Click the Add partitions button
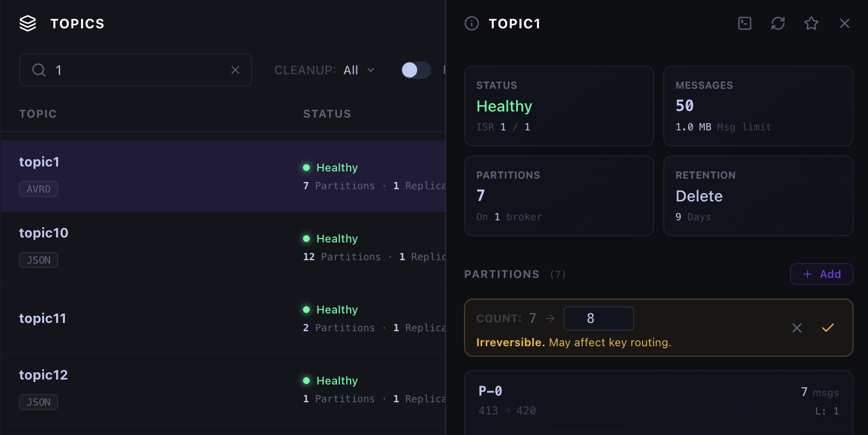This screenshot has width=868, height=435. (821, 274)
